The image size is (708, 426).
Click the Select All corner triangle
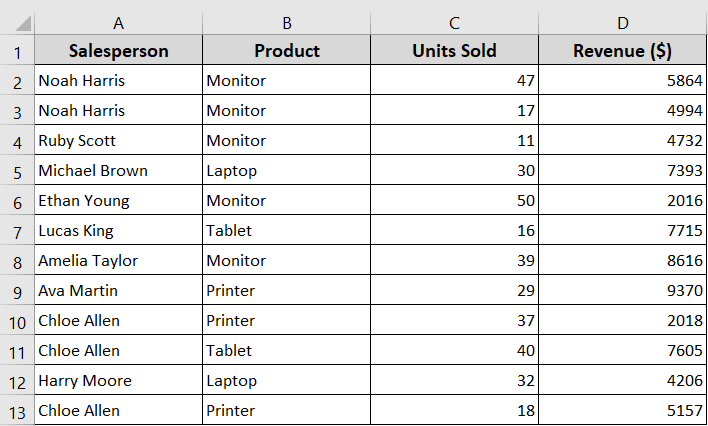tap(22, 23)
